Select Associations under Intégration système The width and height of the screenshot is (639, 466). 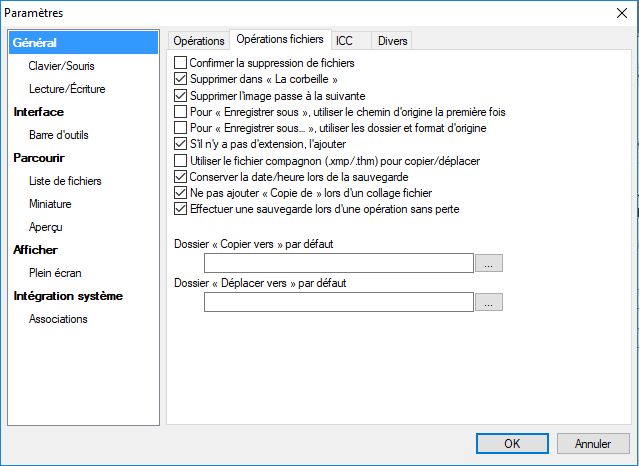58,319
